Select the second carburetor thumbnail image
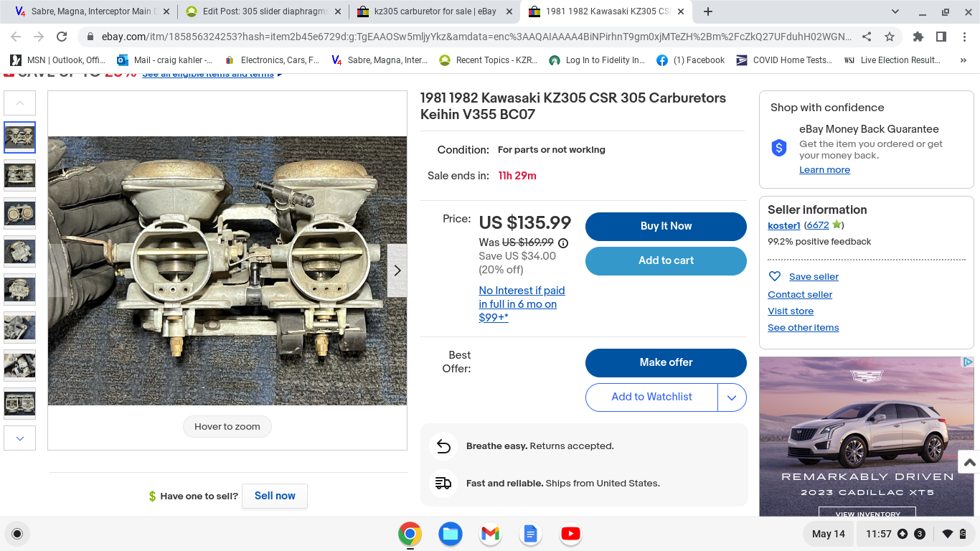Screen dimensions: 980x551 pyautogui.click(x=19, y=175)
